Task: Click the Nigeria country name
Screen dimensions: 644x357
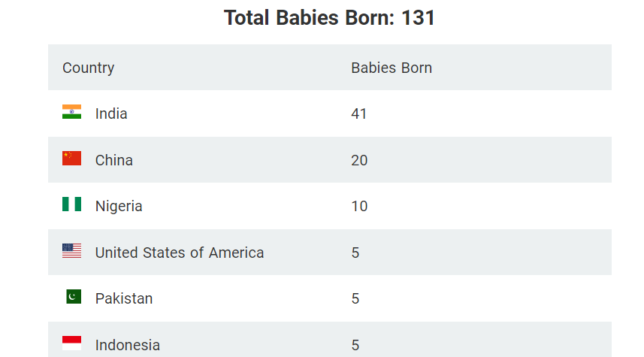Action: pyautogui.click(x=119, y=206)
